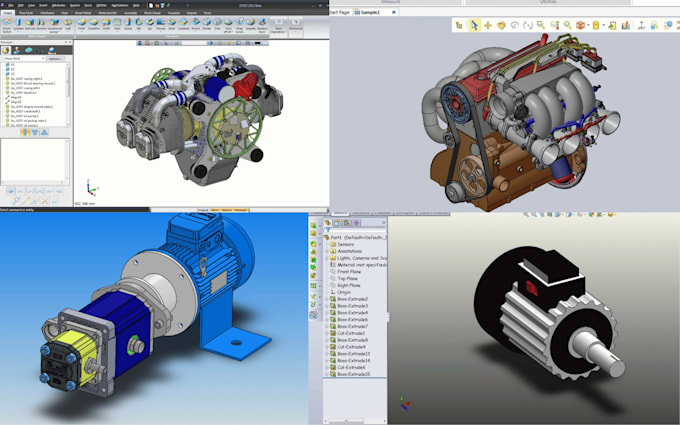Open the ConfigurationManager tab icon in SolidWorks
680x425 pixels.
tap(347, 223)
